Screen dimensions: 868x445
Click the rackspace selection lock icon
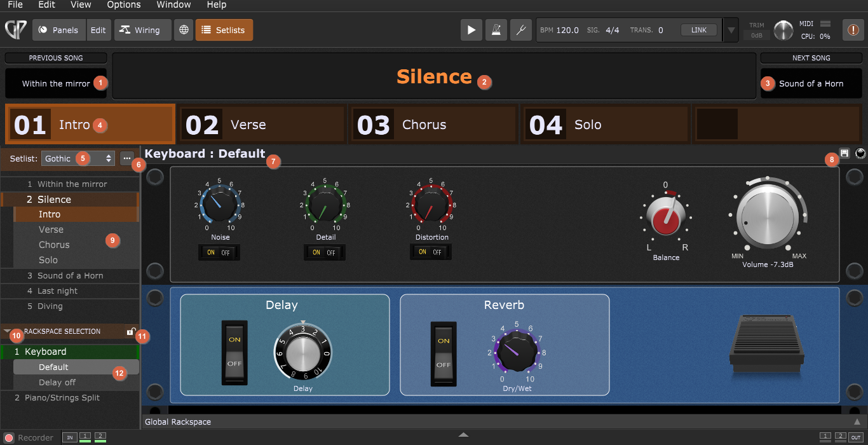pos(130,331)
